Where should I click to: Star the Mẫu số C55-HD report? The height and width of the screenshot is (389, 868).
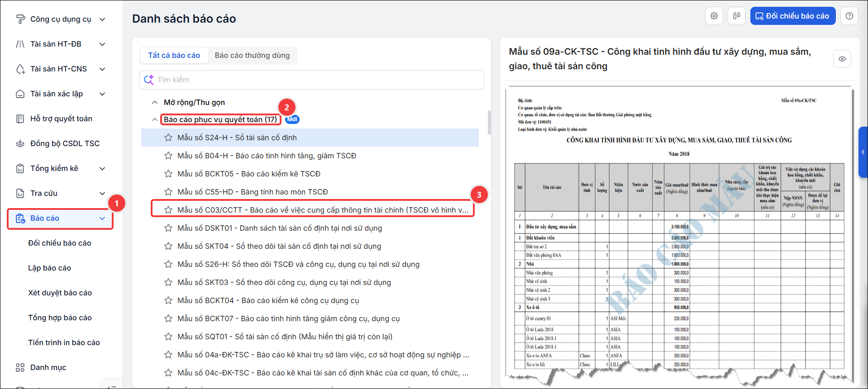pyautogui.click(x=168, y=192)
